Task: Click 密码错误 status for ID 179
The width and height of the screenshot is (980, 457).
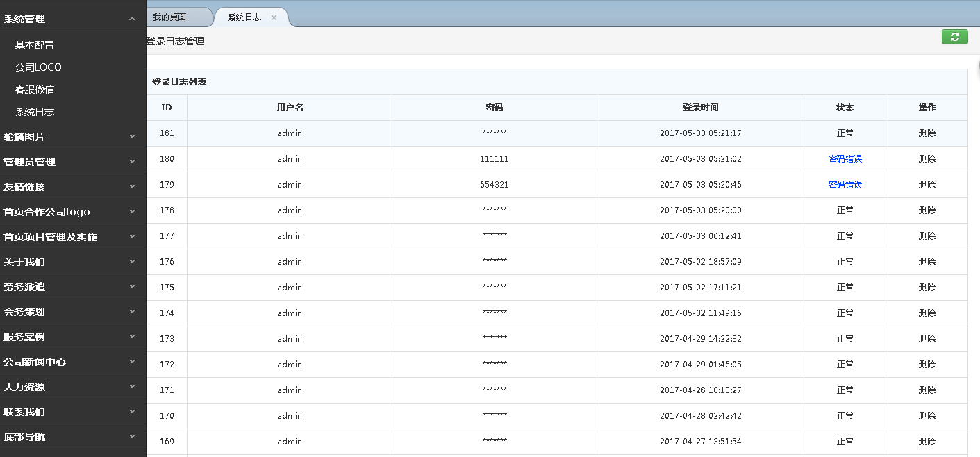Action: click(845, 185)
